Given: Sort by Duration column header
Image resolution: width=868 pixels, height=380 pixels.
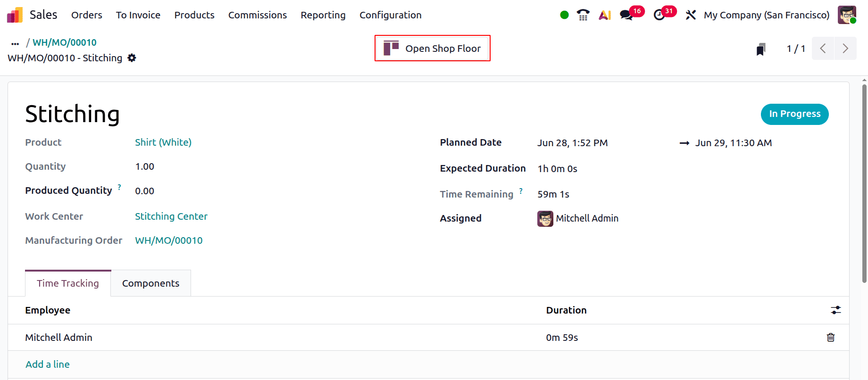Looking at the screenshot, I should tap(567, 310).
